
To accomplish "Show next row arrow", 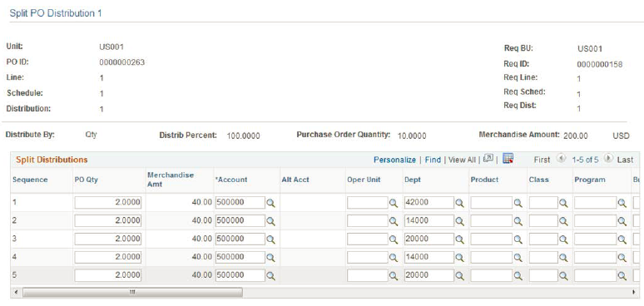I will (609, 159).
